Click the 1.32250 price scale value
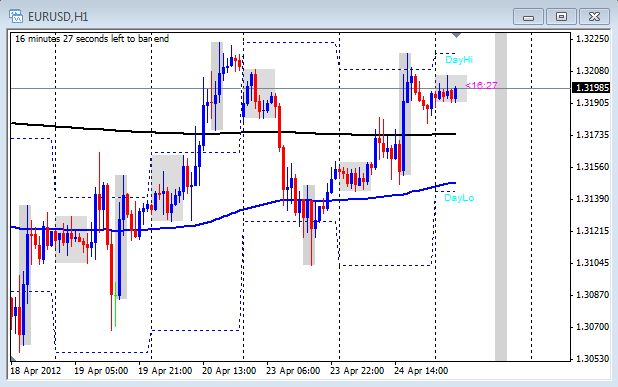618x387 pixels. click(x=592, y=39)
